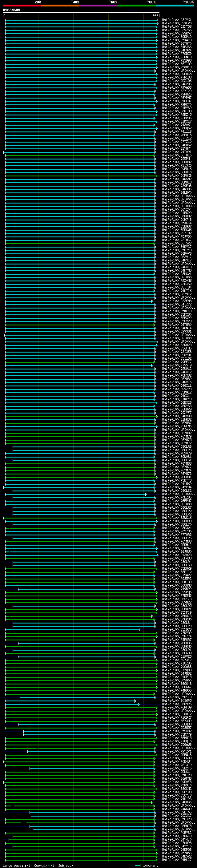Select subject label UniRef100_C4QB62
197x868 pixels.
click(176, 145)
